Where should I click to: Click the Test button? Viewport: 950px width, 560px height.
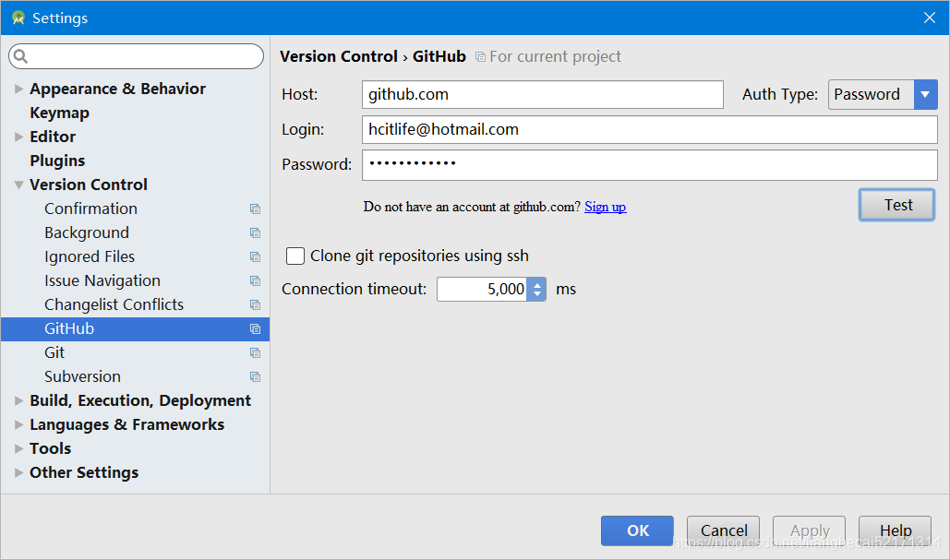(896, 205)
